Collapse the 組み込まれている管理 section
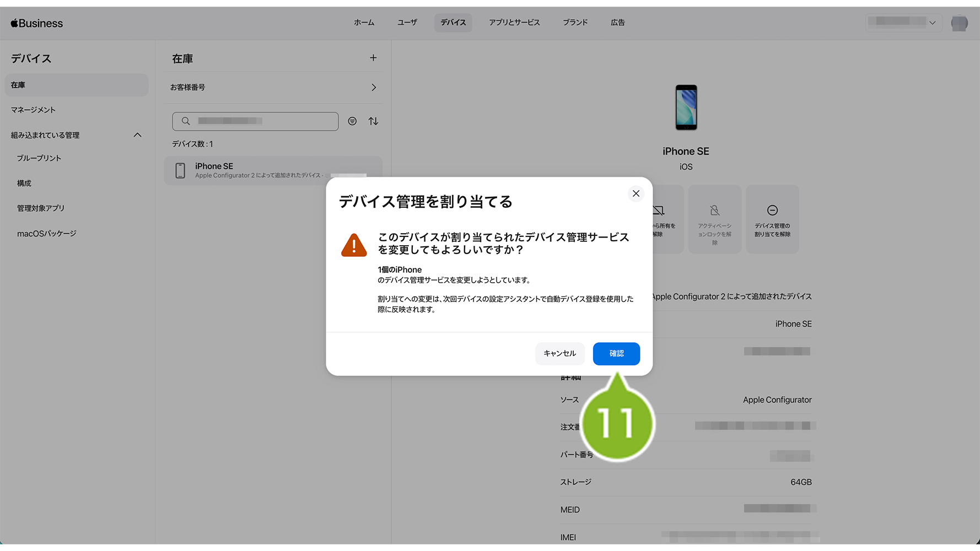 click(137, 135)
